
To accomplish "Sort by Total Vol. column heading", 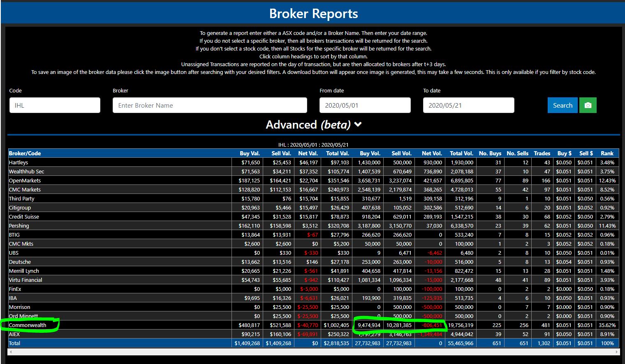I will click(x=461, y=153).
